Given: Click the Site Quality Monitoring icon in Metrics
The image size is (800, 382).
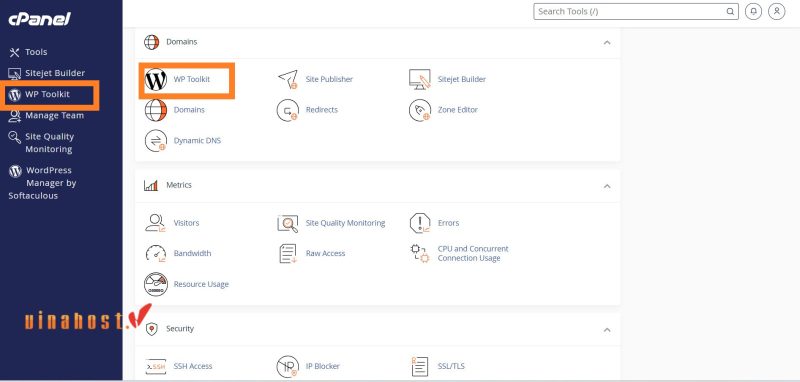Looking at the screenshot, I should [x=288, y=223].
